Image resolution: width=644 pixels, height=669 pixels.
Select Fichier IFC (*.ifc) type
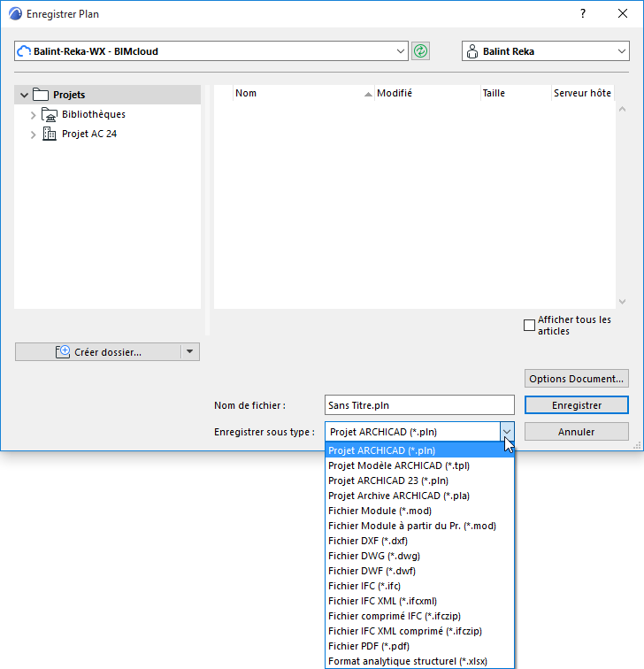coord(419,586)
